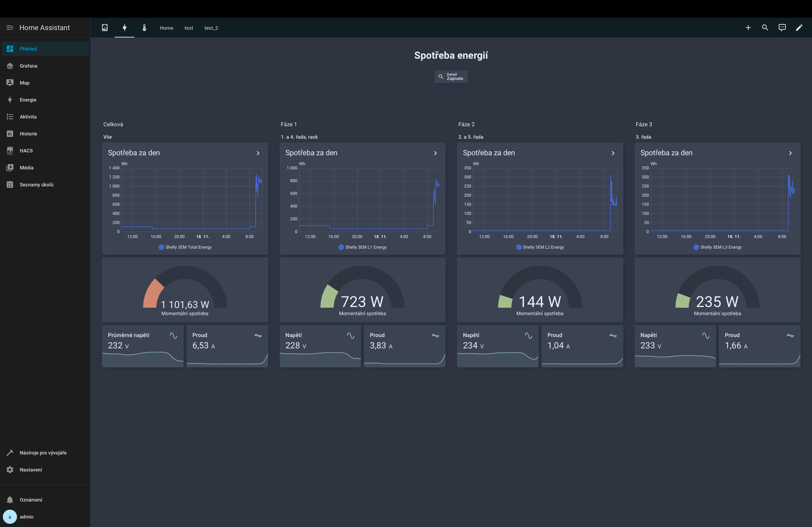Expand Fáze 3 Spotřeba za den chevron
The height and width of the screenshot is (527, 812).
pyautogui.click(x=790, y=153)
